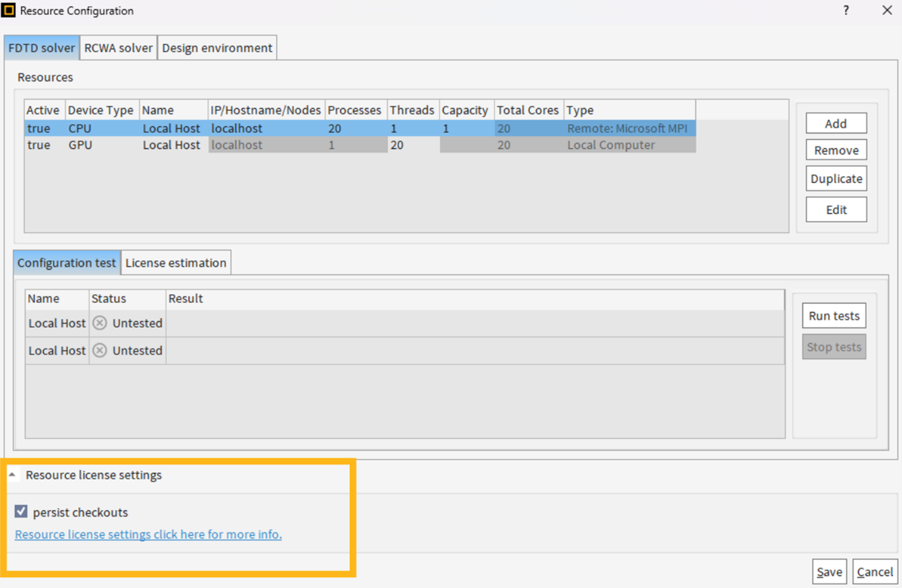Click the untested status icon in first test row
Image resolution: width=902 pixels, height=588 pixels.
coord(99,323)
